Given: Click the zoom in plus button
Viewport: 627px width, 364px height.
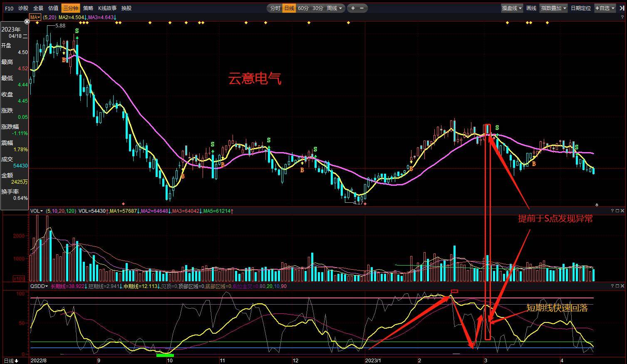Looking at the screenshot, I should [x=353, y=8].
